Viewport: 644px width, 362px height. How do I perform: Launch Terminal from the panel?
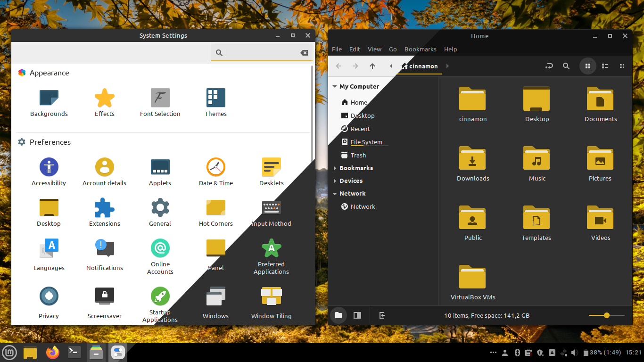click(x=74, y=352)
